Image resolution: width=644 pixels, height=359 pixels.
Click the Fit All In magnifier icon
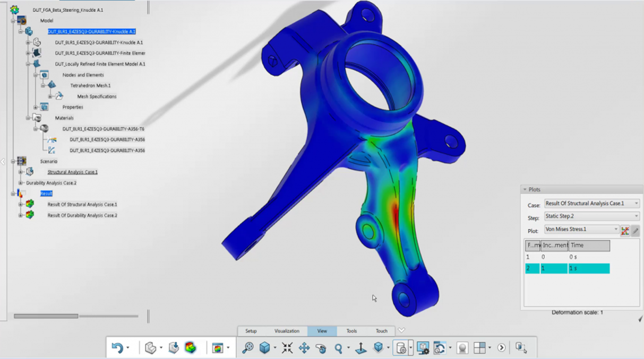click(247, 348)
